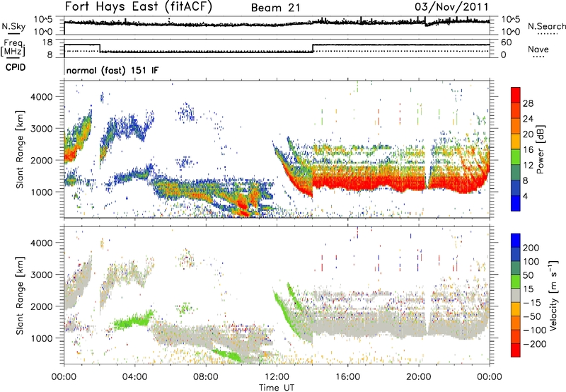Click the red -200 velocity color segment

(x=516, y=350)
